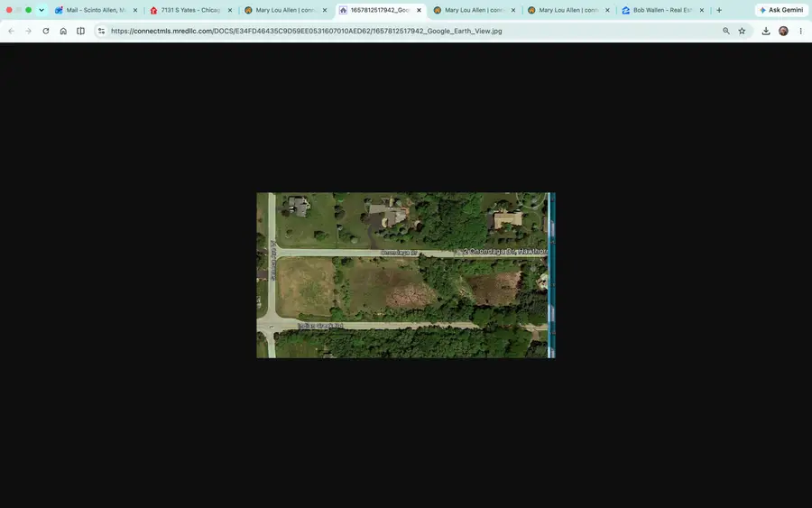Click the Bob Wallen tab favicon
Viewport: 812px width, 508px height.
coord(625,10)
